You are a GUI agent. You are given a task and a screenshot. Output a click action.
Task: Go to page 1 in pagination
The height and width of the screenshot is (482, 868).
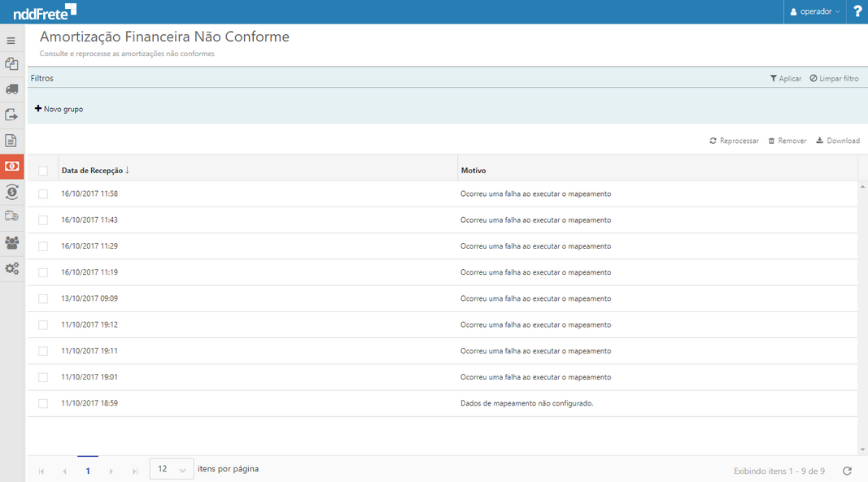click(88, 471)
